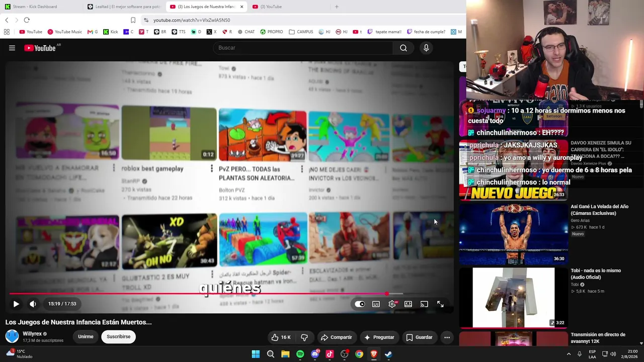
Task: Open the Windows Start menu
Action: 256,354
